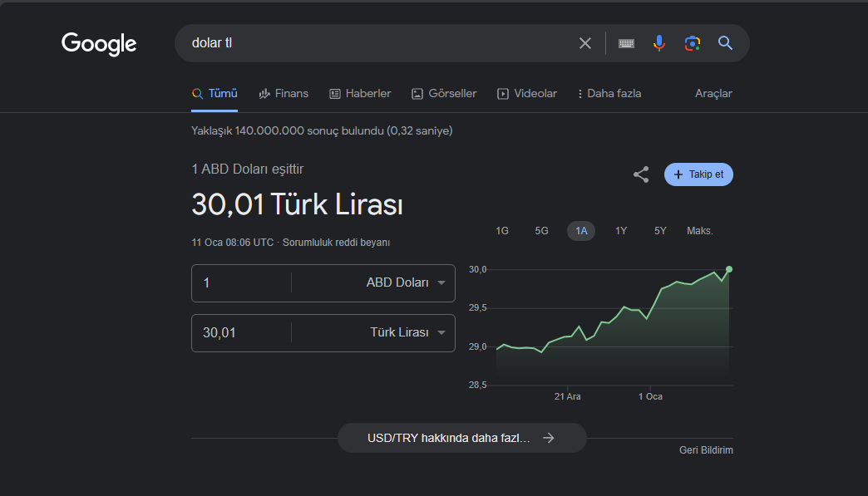The height and width of the screenshot is (496, 868).
Task: Click the '28,5' chart axis value
Action: click(478, 385)
